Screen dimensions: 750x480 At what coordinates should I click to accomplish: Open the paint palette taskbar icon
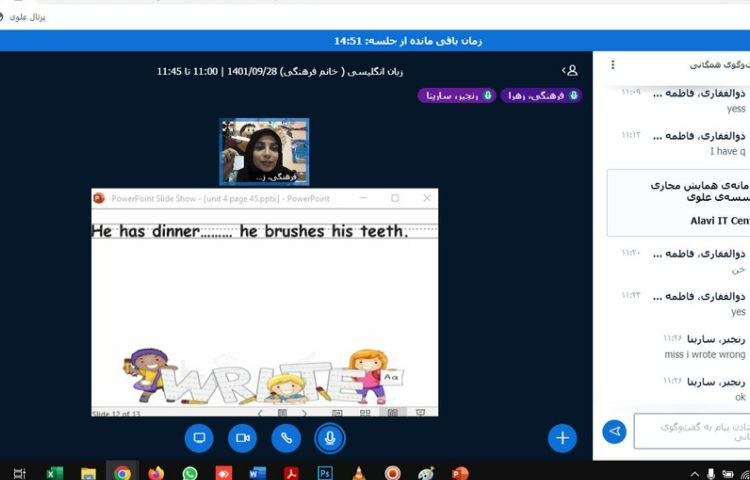pyautogui.click(x=426, y=473)
